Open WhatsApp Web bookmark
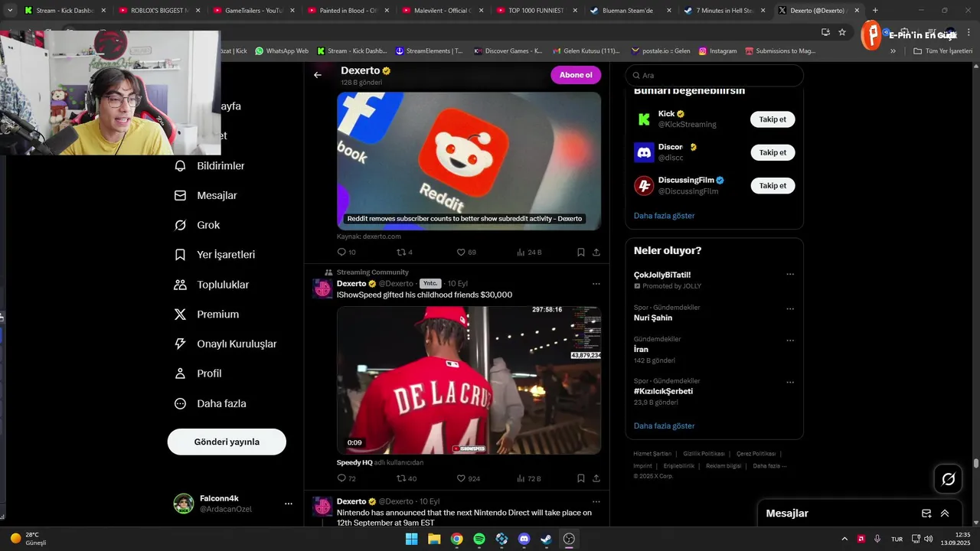The height and width of the screenshot is (551, 980). (x=282, y=51)
